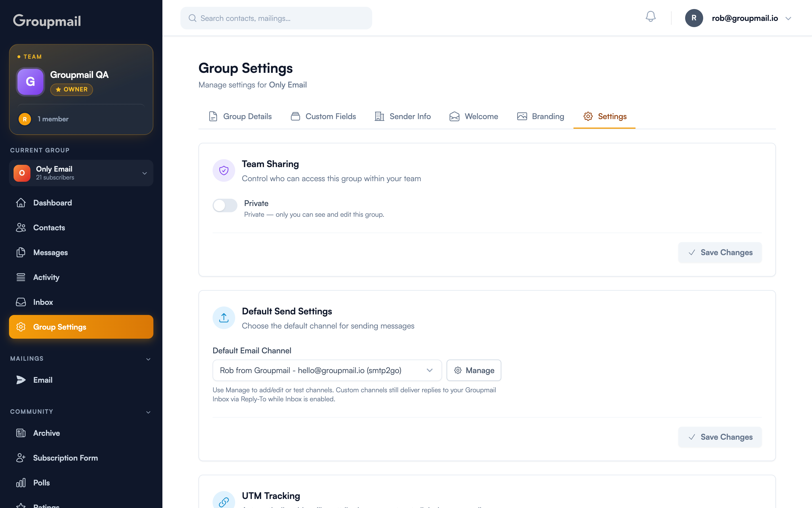The width and height of the screenshot is (812, 508).
Task: Open the Email mailings page
Action: tap(81, 380)
